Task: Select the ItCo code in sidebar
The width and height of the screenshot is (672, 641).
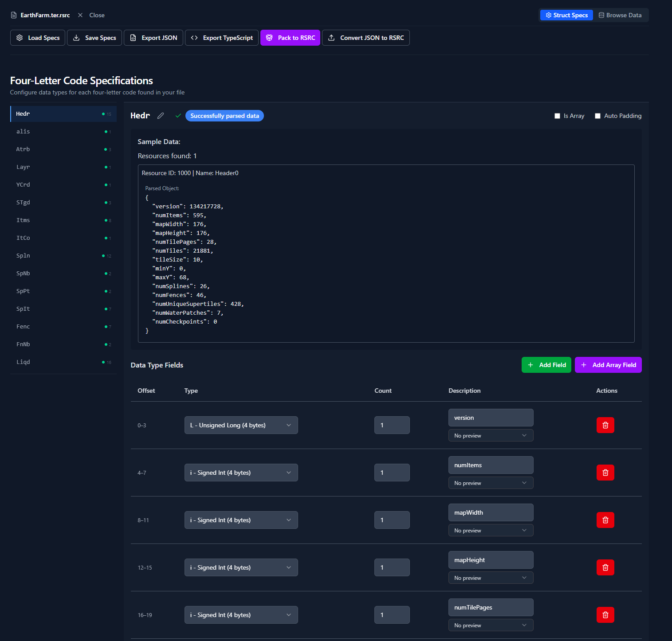Action: (x=63, y=238)
